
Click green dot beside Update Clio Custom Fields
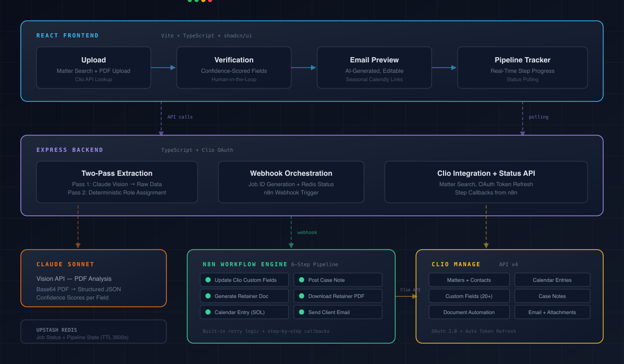point(208,280)
